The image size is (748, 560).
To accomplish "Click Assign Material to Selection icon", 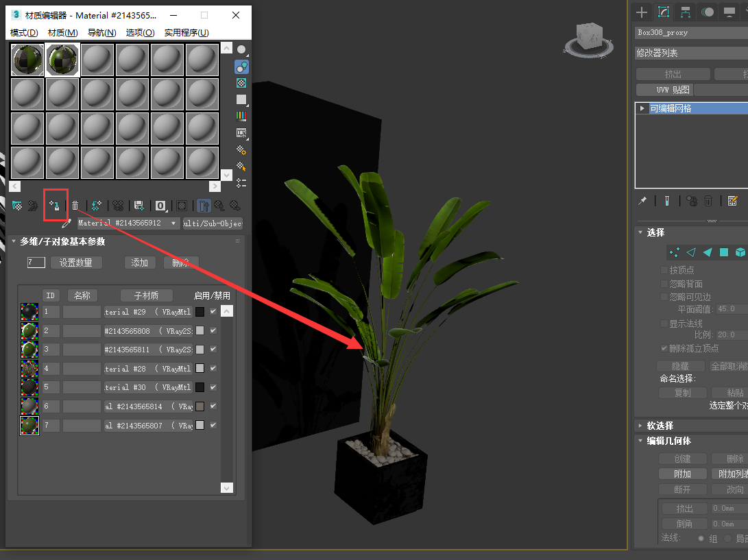I will coord(55,206).
